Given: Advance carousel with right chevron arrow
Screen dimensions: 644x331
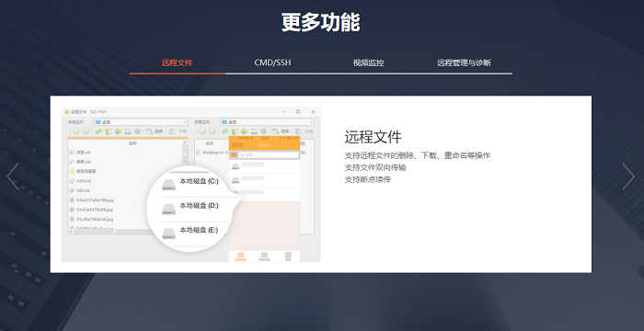Looking at the screenshot, I should coord(628,177).
